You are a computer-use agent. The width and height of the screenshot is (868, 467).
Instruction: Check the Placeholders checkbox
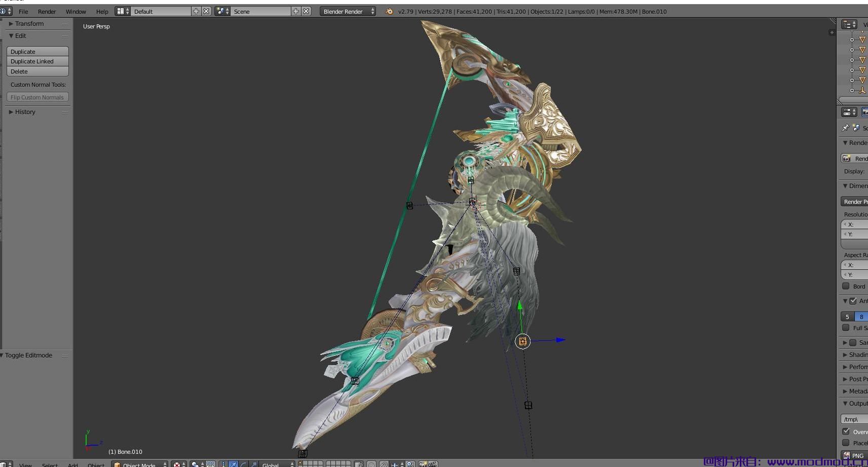tap(846, 443)
